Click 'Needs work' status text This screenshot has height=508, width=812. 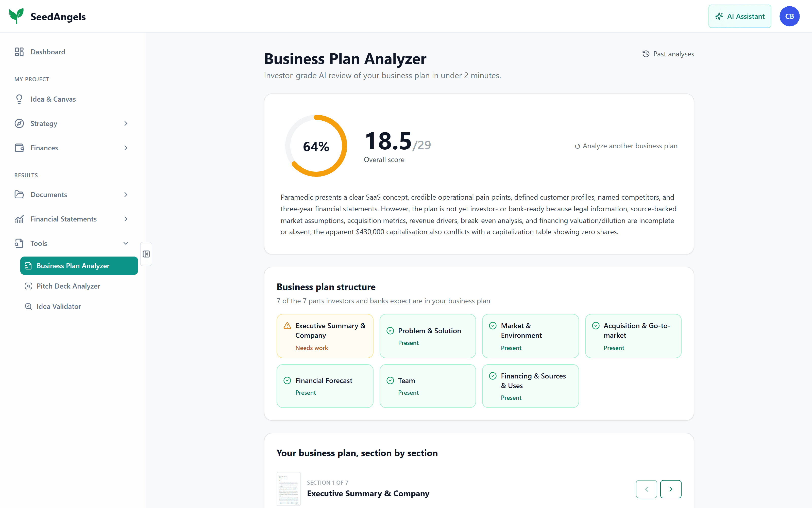[311, 348]
